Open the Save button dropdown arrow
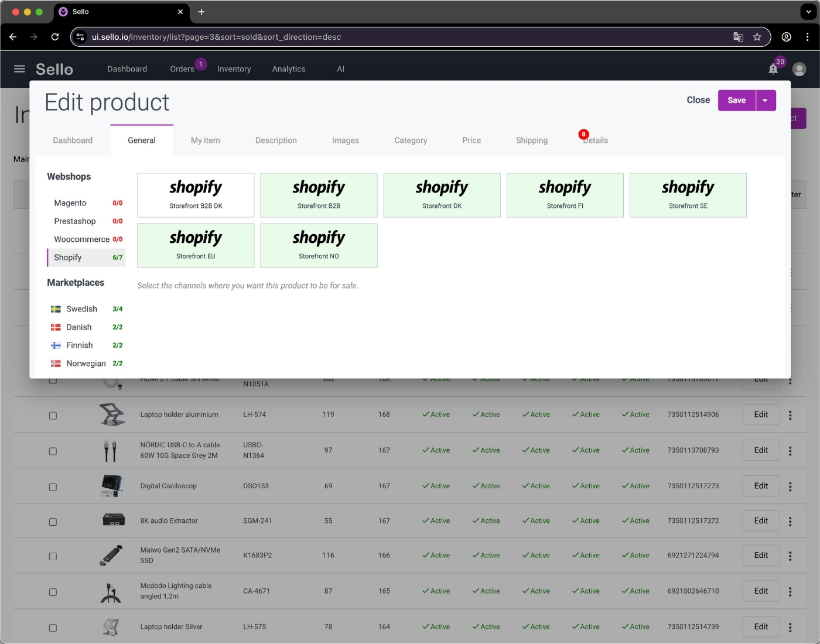 (765, 100)
